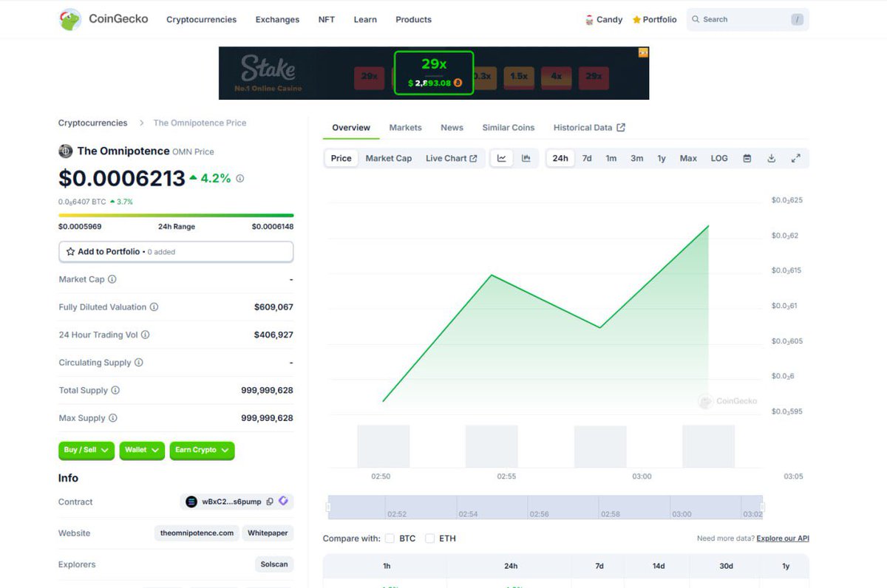Tick the ETH compare checkbox

click(x=429, y=539)
